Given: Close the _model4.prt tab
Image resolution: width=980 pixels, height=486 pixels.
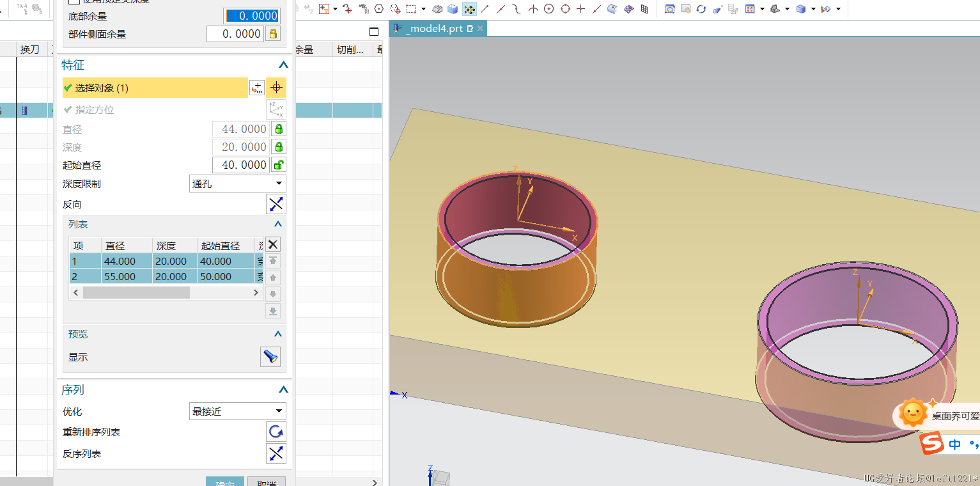Looking at the screenshot, I should [480, 29].
